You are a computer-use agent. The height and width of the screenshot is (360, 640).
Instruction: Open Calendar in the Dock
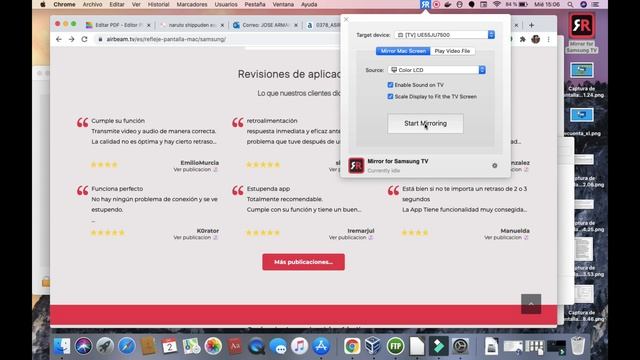(169, 346)
